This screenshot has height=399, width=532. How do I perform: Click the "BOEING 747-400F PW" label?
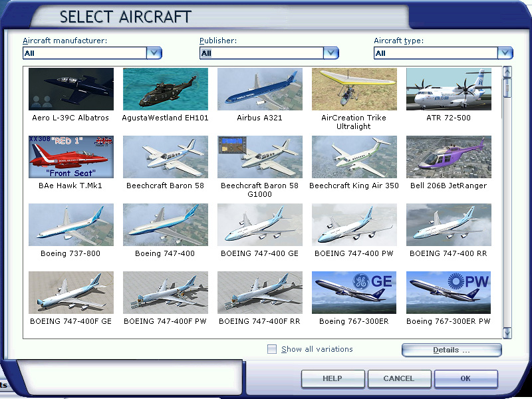click(165, 321)
